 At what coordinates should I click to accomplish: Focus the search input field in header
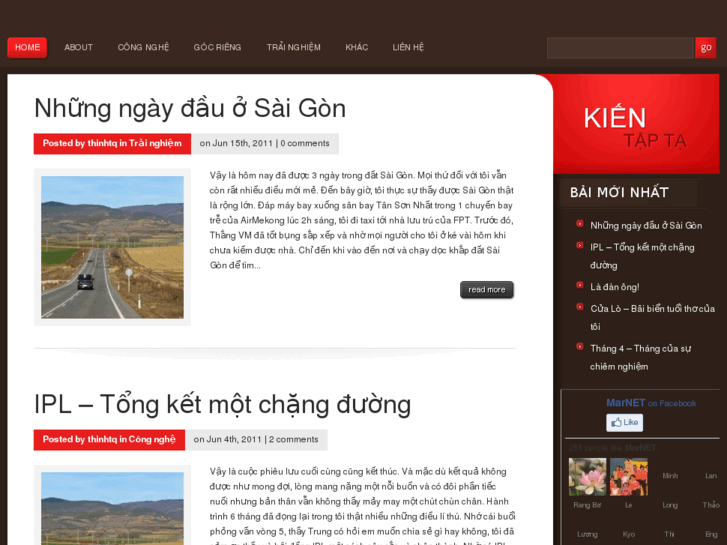click(620, 48)
